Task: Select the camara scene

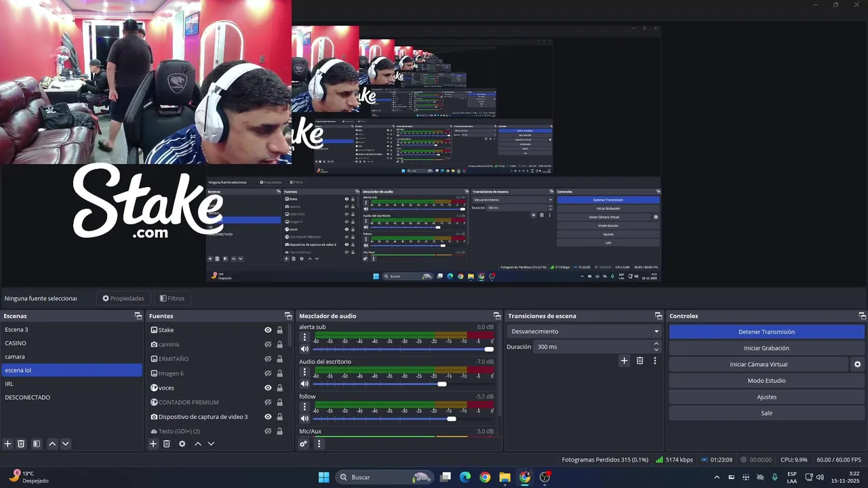Action: coord(71,357)
